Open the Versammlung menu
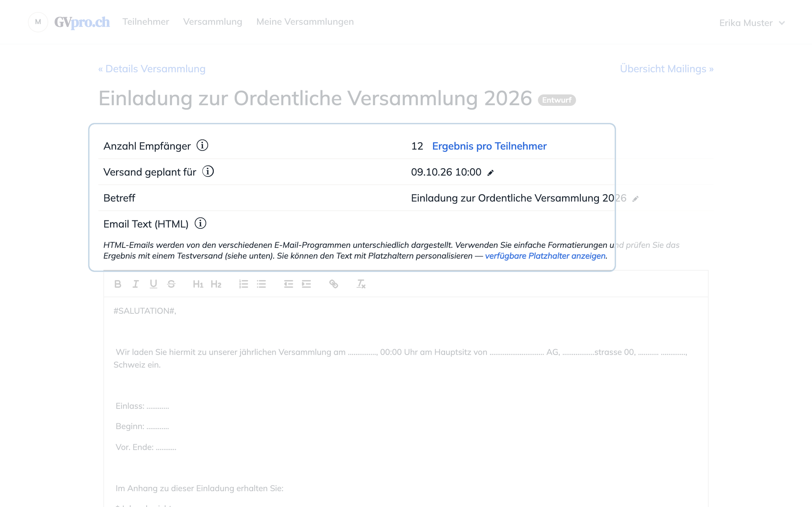This screenshot has width=812, height=507. point(212,22)
